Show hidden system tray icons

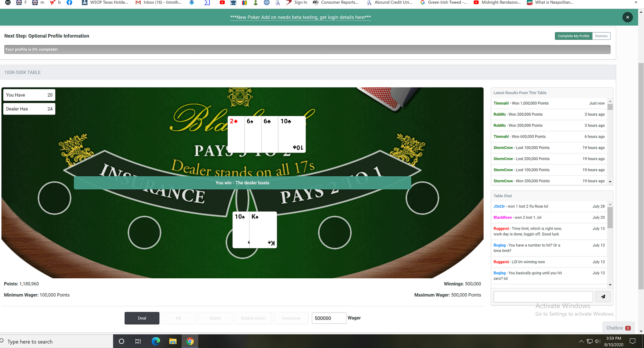581,341
